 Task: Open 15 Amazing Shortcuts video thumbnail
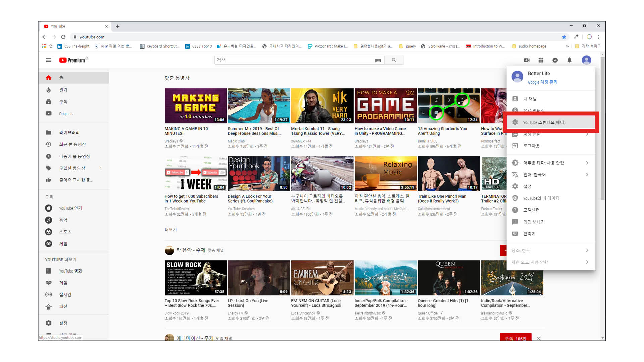pos(449,106)
